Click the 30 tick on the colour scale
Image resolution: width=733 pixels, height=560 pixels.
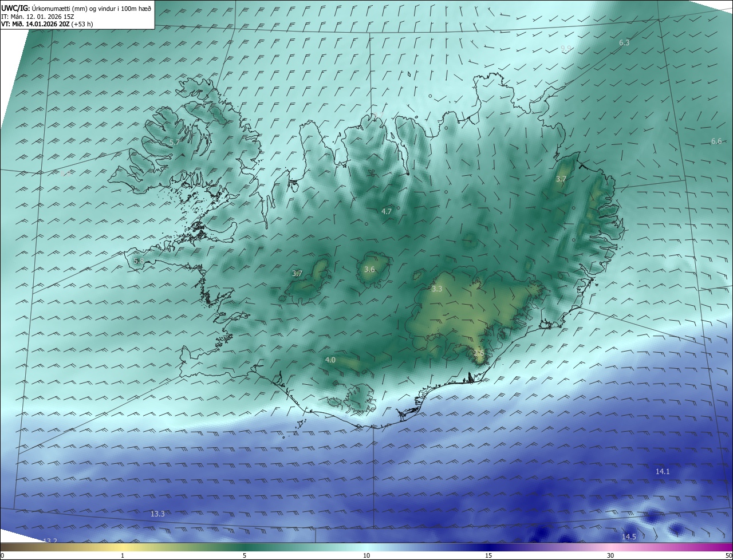tap(610, 555)
